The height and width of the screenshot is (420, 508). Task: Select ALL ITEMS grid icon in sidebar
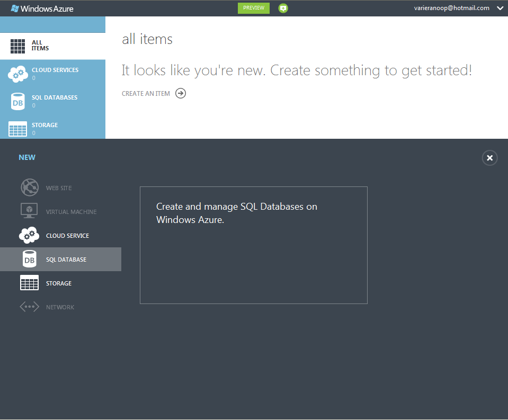pos(18,46)
